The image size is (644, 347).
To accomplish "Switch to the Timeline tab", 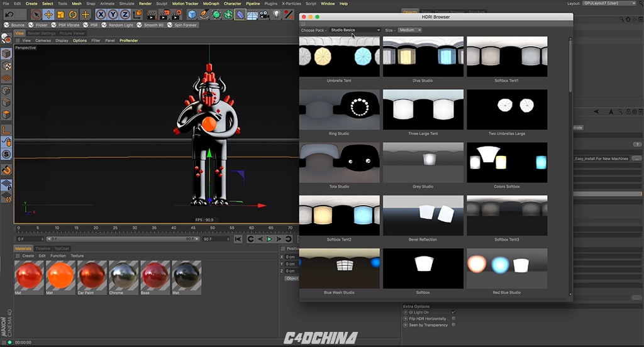I will pos(43,248).
